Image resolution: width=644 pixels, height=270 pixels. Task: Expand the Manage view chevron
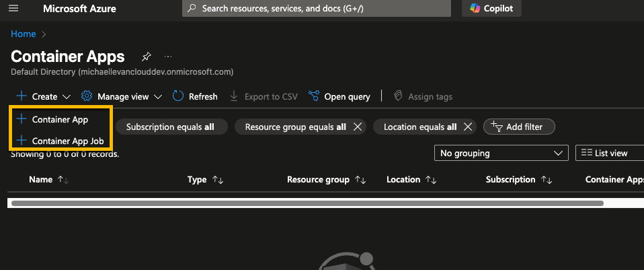coord(158,97)
